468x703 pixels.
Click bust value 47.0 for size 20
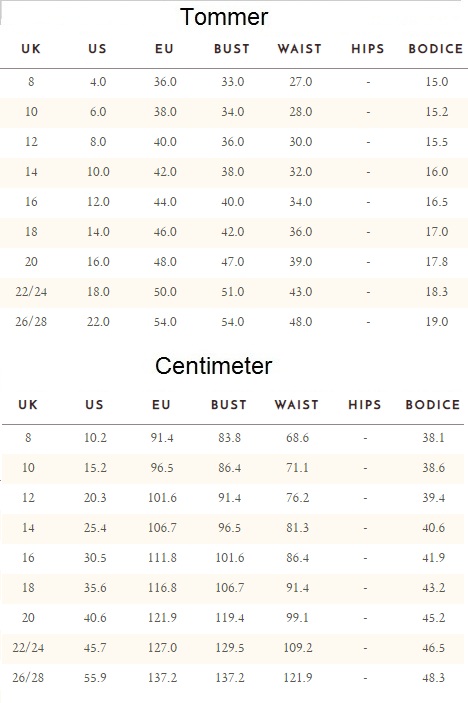point(233,261)
